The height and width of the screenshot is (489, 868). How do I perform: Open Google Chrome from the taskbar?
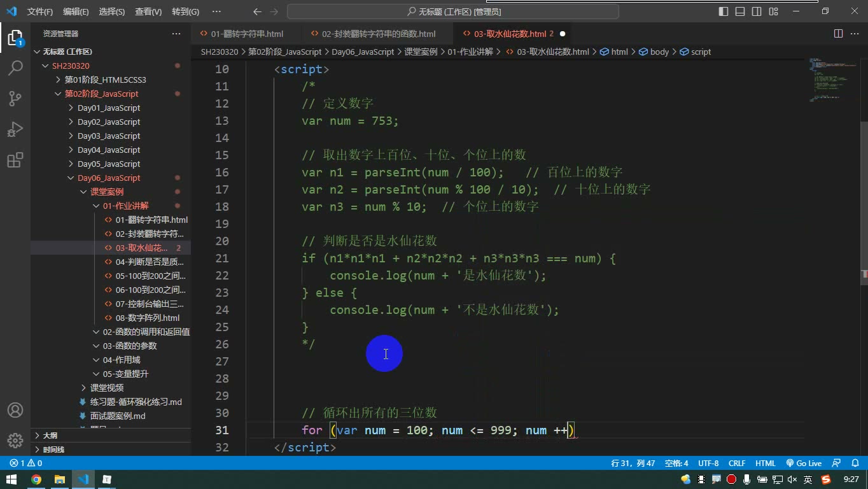[36, 479]
